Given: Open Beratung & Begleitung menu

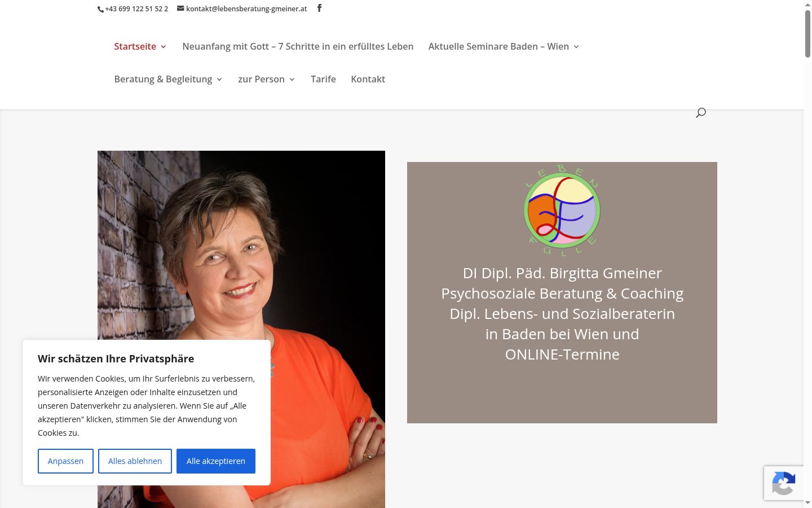Looking at the screenshot, I should (x=164, y=79).
